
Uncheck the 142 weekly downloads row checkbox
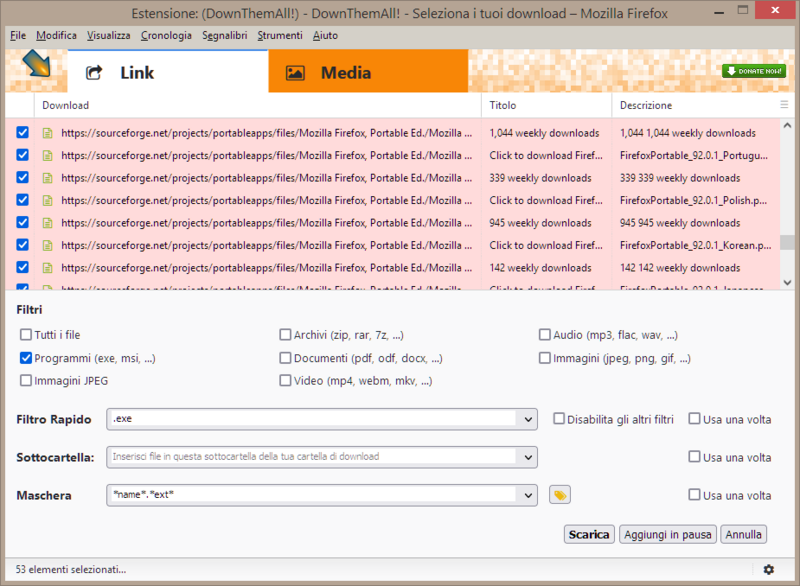point(22,267)
